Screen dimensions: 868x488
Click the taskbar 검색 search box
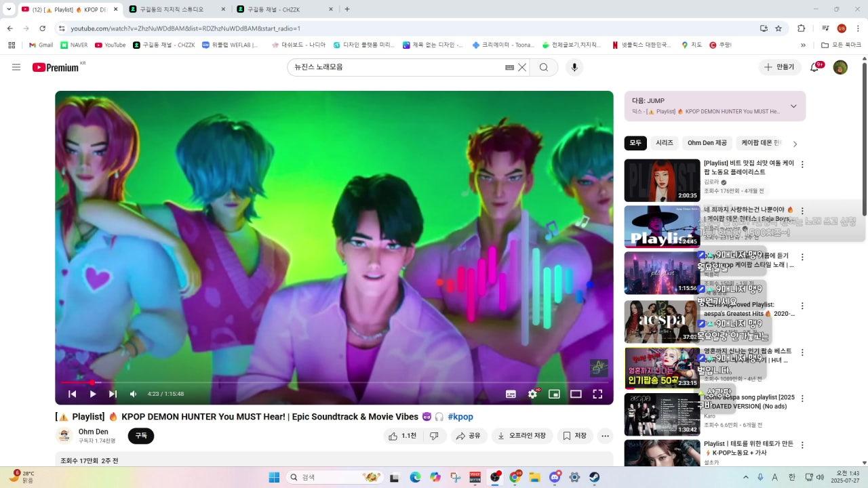click(x=335, y=477)
